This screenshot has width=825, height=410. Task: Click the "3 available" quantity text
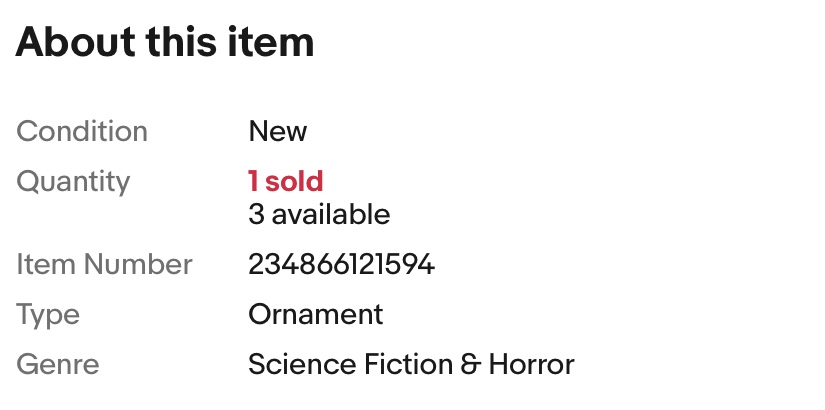pos(319,214)
